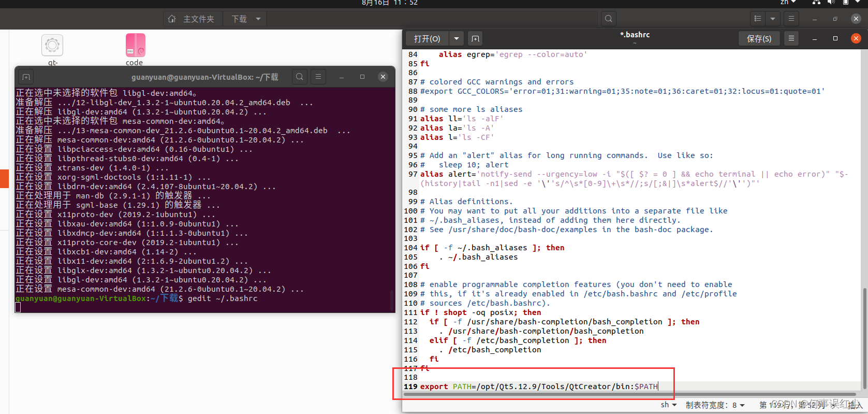
Task: Close the terminal window
Action: pyautogui.click(x=383, y=77)
